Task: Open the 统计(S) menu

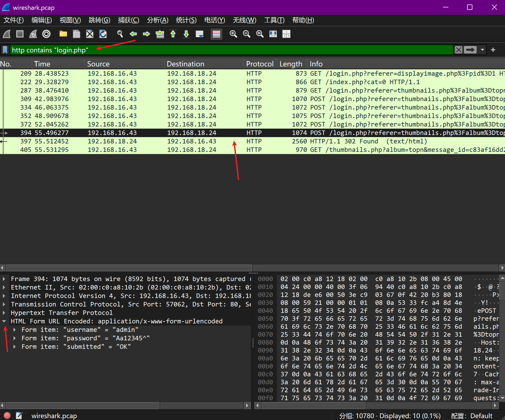Action: click(x=186, y=20)
